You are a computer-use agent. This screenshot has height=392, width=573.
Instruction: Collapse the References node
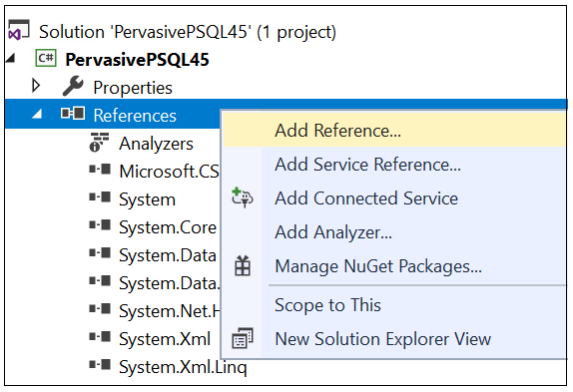click(37, 114)
